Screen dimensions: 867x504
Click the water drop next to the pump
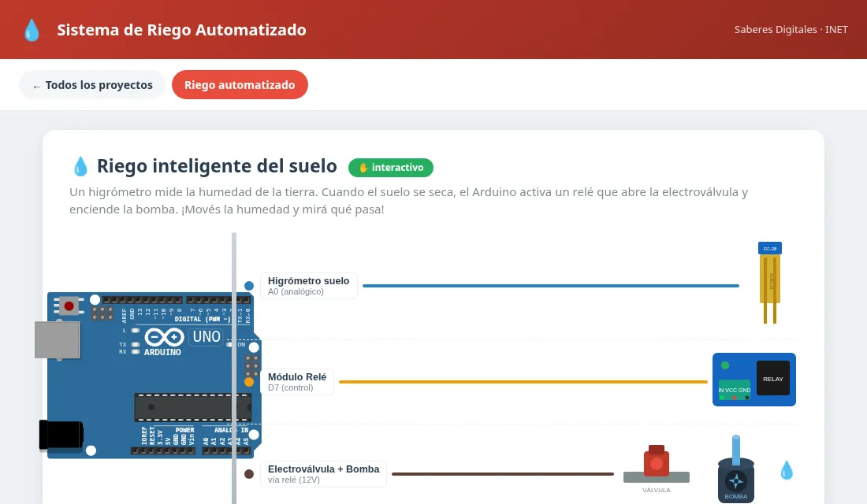(x=787, y=470)
